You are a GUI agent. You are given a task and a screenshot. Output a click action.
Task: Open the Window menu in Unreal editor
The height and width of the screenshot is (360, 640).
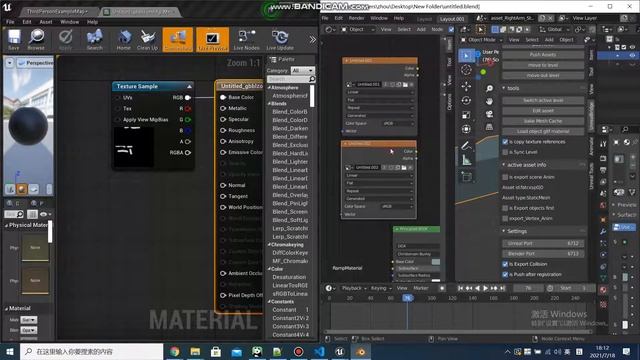pos(70,22)
